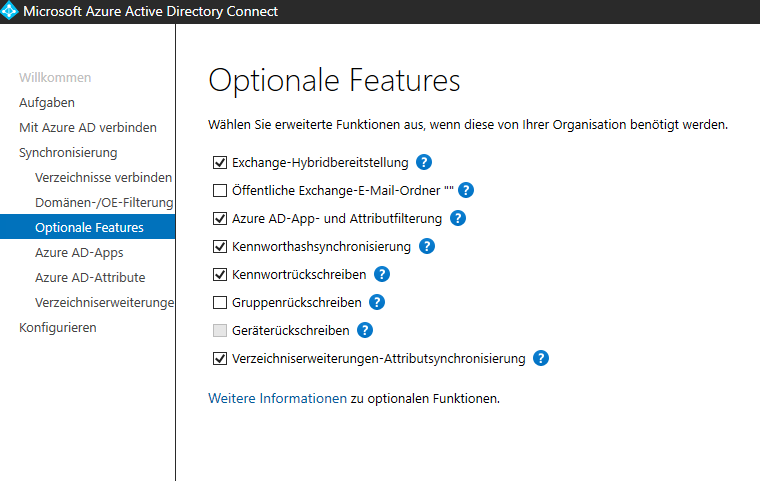The width and height of the screenshot is (760, 481).
Task: Open Azure AD-Attribute step
Action: 90,277
